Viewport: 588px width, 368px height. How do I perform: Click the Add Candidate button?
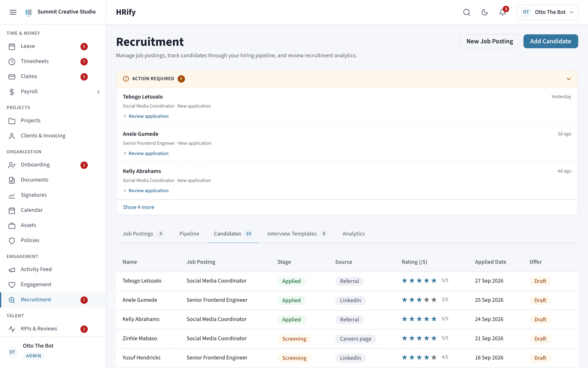pos(551,41)
